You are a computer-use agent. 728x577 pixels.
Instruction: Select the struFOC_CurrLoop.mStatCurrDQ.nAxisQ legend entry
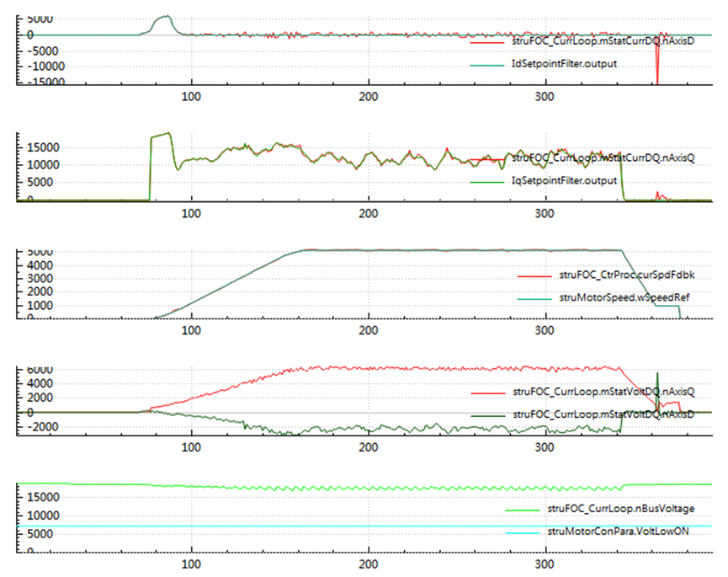(603, 158)
